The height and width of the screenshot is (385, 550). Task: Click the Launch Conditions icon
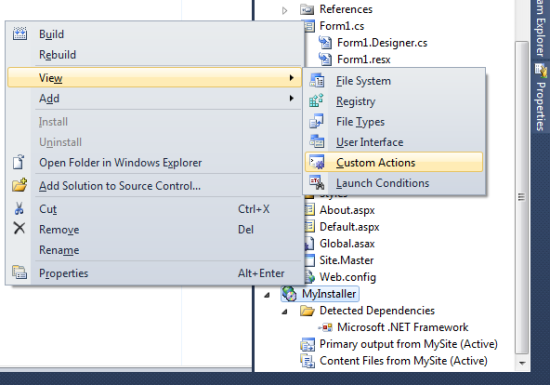[317, 183]
